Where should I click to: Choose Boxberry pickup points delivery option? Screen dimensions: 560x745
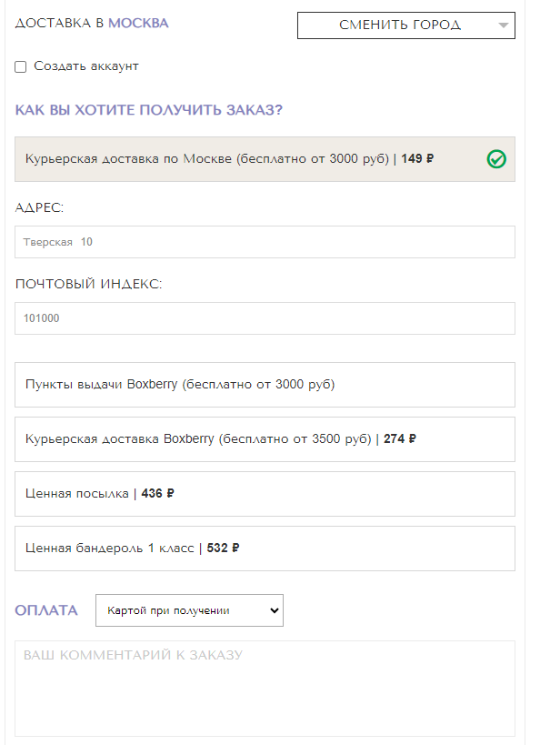coord(265,385)
